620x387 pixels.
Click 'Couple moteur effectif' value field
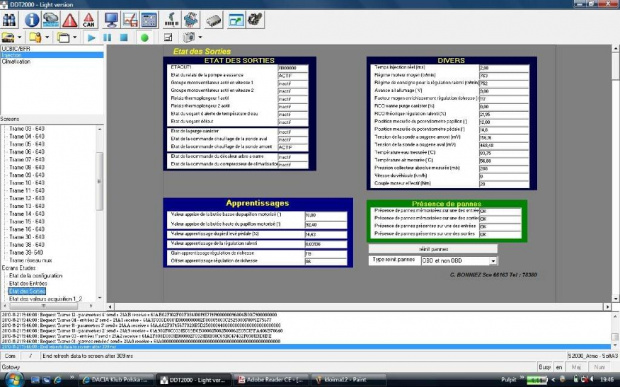[x=504, y=184]
